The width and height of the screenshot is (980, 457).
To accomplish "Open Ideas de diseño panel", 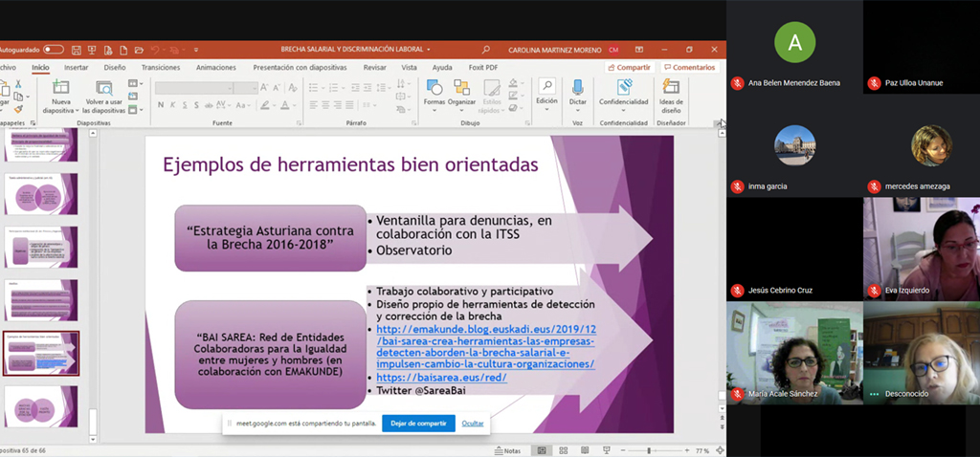I will pyautogui.click(x=671, y=88).
